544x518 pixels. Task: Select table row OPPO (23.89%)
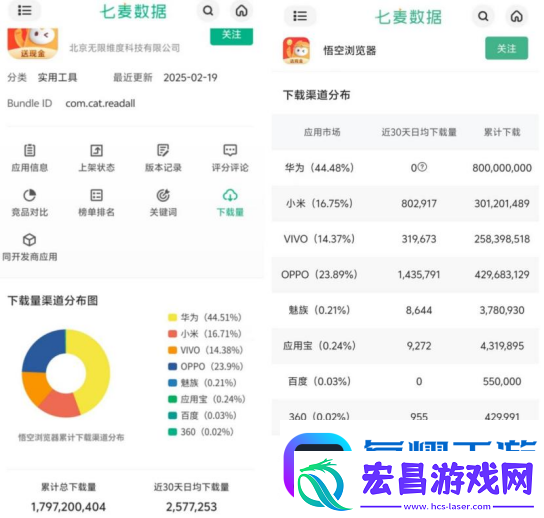[x=405, y=274]
